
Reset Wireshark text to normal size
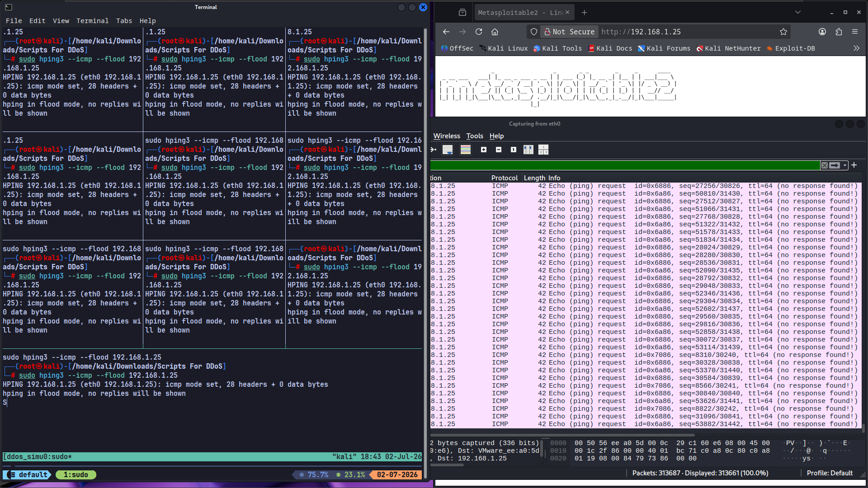[514, 150]
